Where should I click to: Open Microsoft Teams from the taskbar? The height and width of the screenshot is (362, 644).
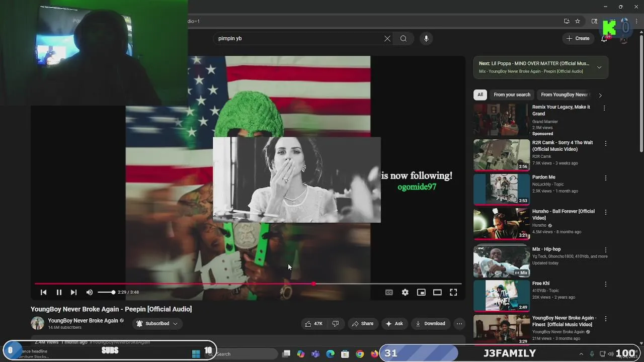[315, 354]
